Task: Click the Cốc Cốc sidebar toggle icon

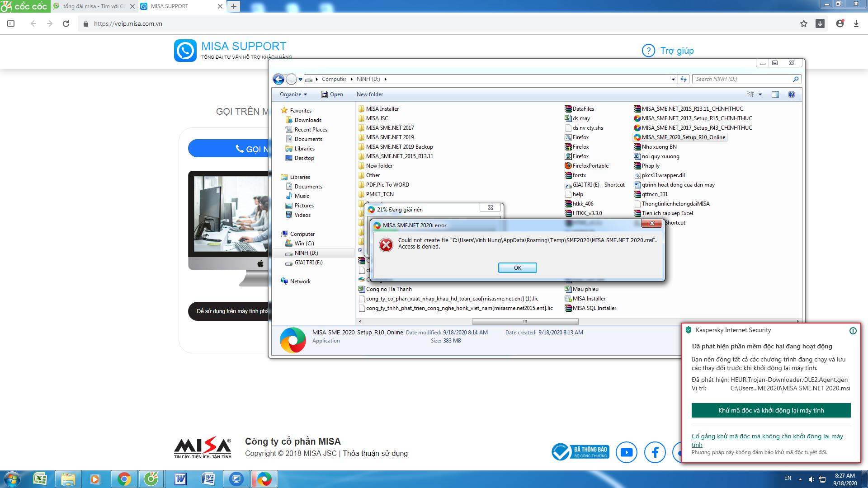Action: pyautogui.click(x=11, y=23)
